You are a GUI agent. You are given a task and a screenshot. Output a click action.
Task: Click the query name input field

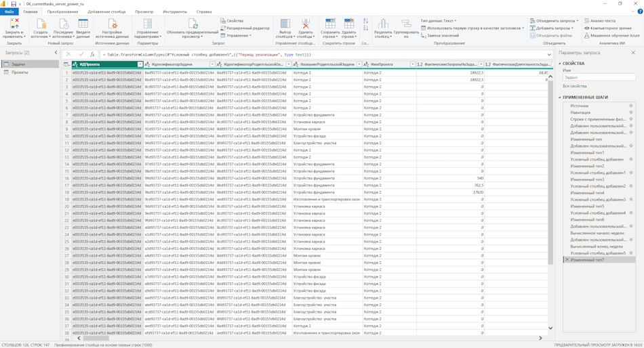click(599, 77)
